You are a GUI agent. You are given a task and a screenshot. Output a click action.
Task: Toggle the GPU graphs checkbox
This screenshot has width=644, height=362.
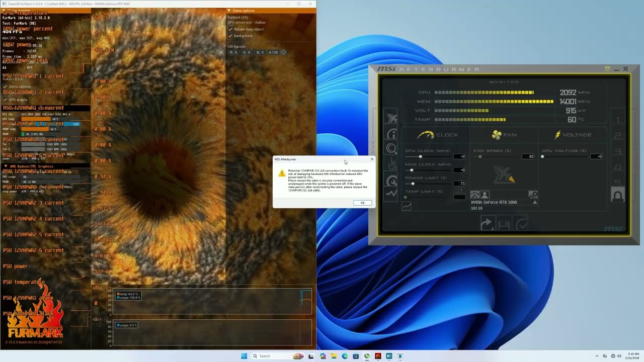(5, 100)
